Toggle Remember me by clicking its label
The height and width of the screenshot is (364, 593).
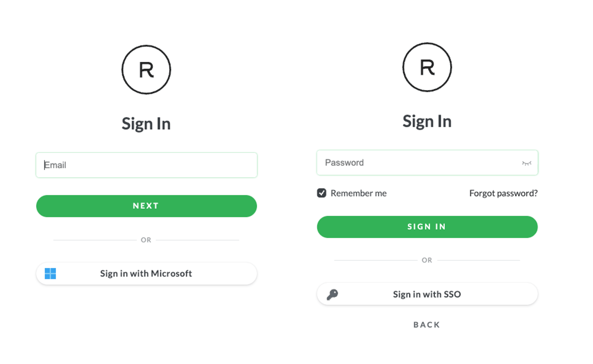[x=359, y=193]
